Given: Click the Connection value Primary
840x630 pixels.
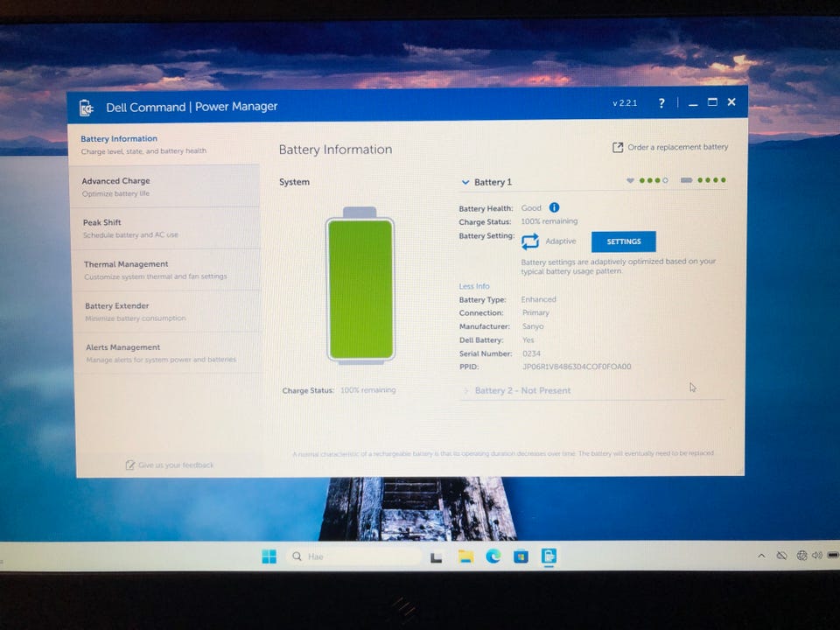Looking at the screenshot, I should coord(535,312).
